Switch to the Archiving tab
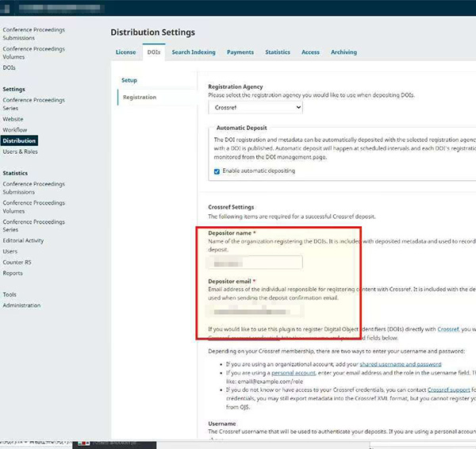This screenshot has height=449, width=476. tap(344, 52)
